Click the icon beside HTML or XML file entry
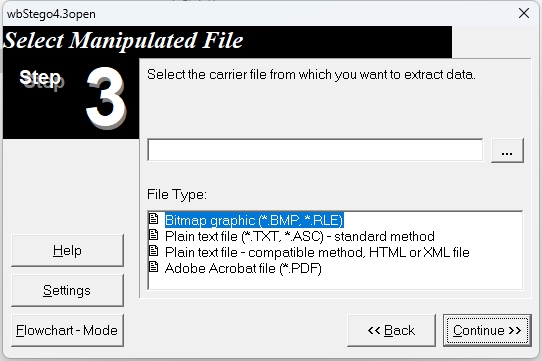542x361 pixels. 153,251
